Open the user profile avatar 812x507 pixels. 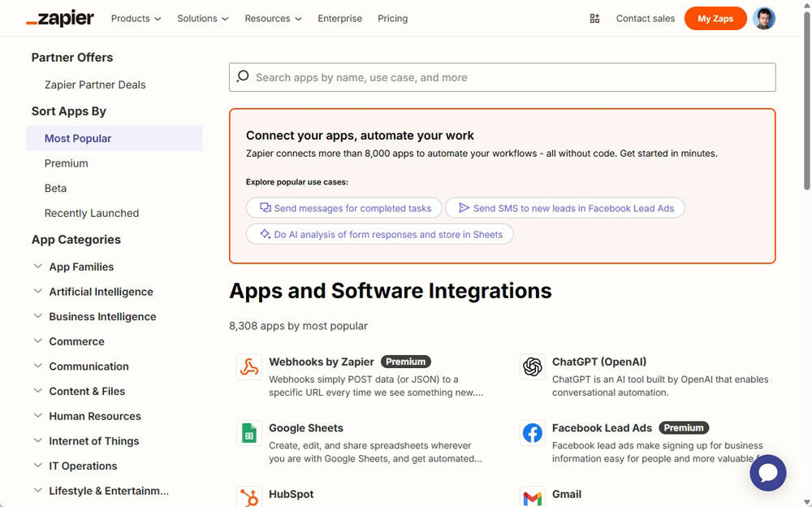(x=764, y=19)
